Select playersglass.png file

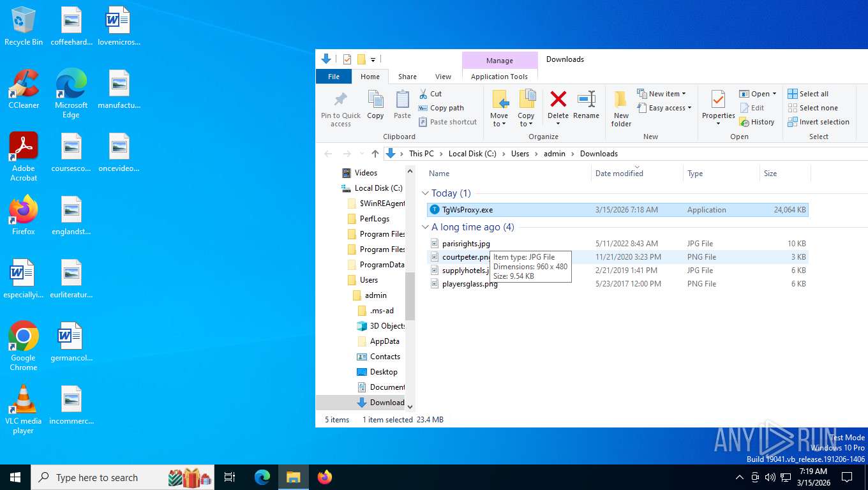[617, 284]
